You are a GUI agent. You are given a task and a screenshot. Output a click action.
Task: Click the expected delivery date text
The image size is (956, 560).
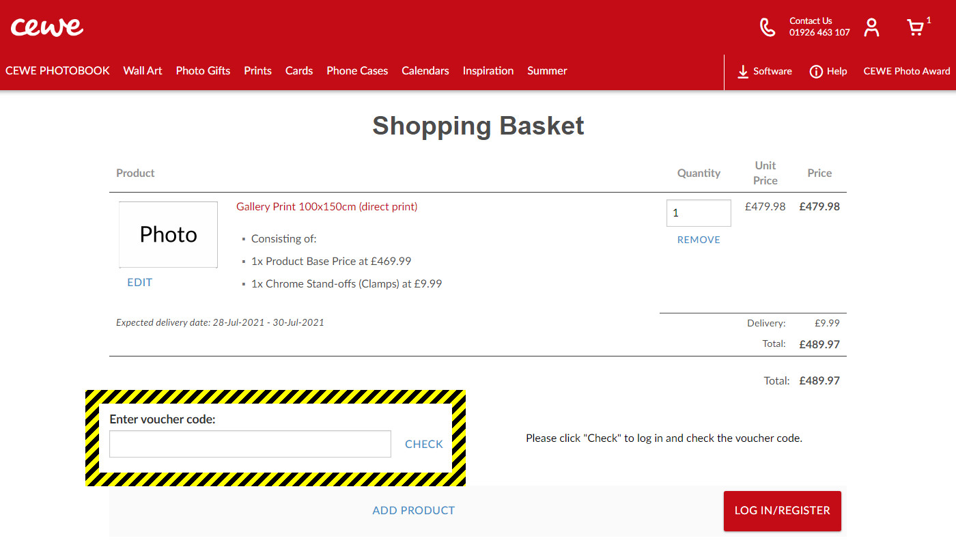(x=220, y=322)
